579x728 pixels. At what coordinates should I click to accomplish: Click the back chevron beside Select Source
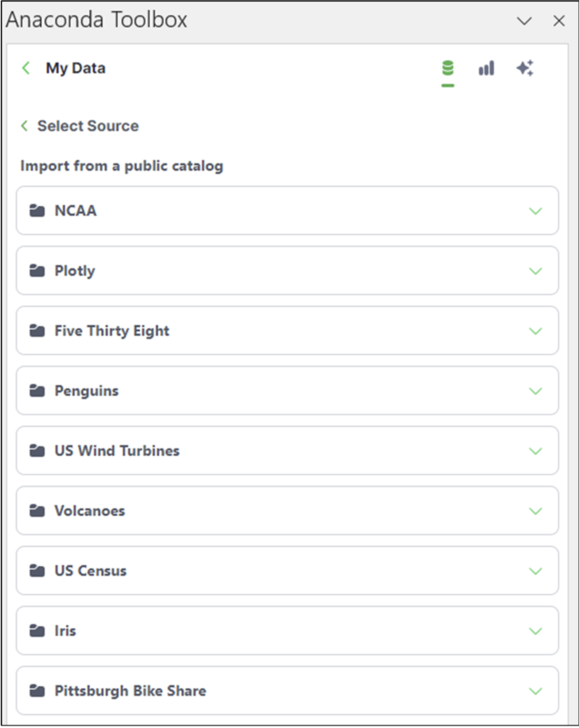coord(24,126)
